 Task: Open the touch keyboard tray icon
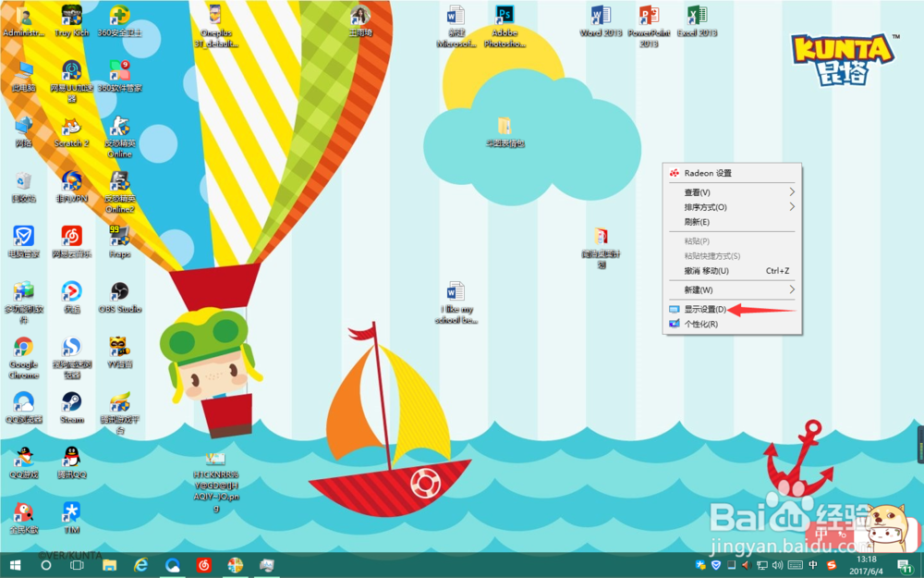795,565
